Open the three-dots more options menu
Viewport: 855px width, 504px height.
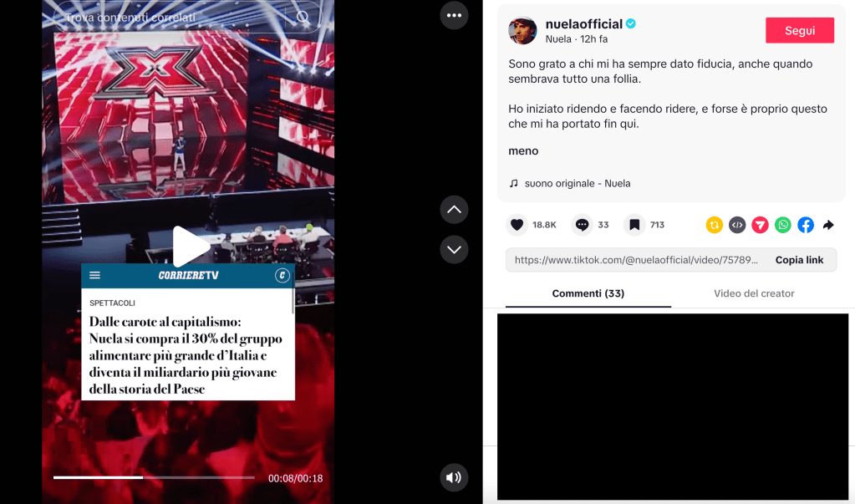coord(454,15)
